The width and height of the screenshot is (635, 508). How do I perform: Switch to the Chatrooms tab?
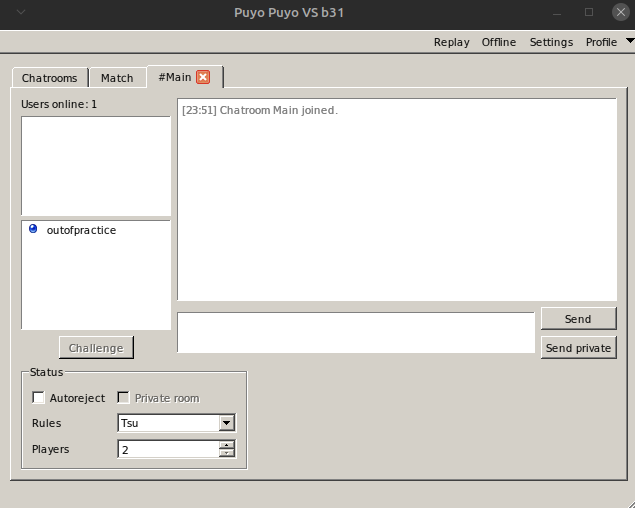(49, 78)
